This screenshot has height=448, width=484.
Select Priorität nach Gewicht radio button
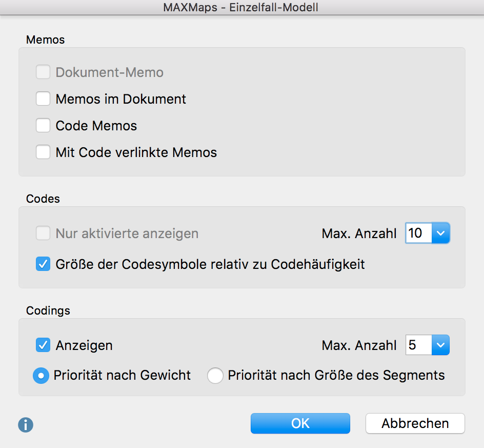41,376
